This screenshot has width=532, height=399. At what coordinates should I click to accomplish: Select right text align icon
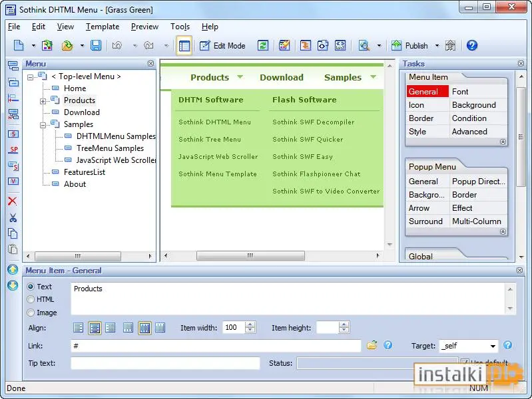point(111,328)
